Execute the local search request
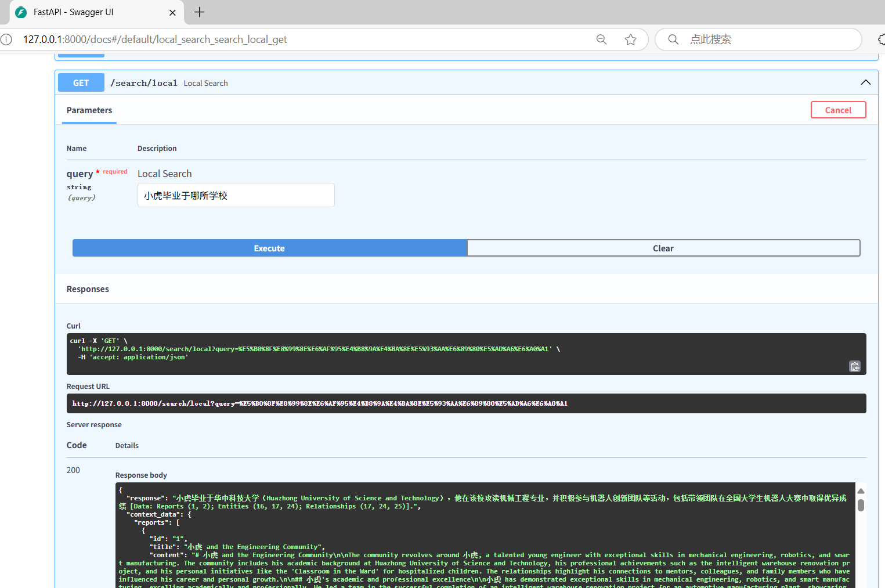 coord(269,248)
